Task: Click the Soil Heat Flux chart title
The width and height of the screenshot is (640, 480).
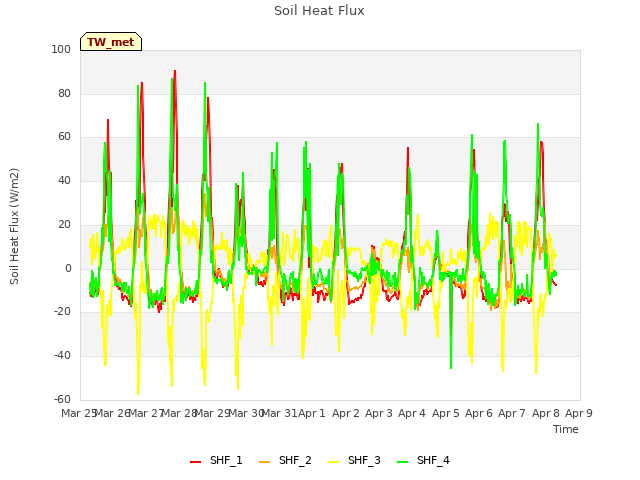Action: [319, 11]
